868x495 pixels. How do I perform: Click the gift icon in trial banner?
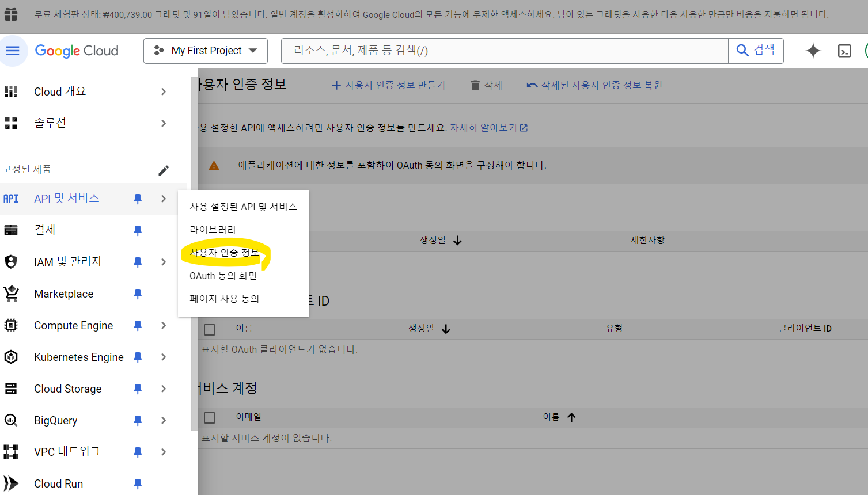click(11, 14)
